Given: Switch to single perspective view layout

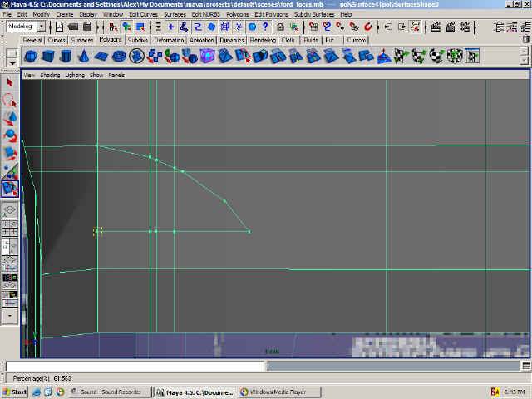Looking at the screenshot, I should 10,211.
